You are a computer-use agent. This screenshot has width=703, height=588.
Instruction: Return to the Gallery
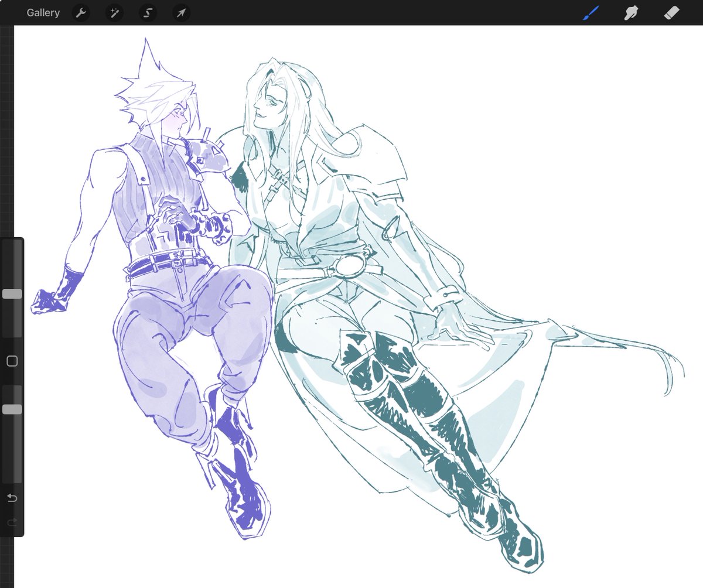coord(43,12)
